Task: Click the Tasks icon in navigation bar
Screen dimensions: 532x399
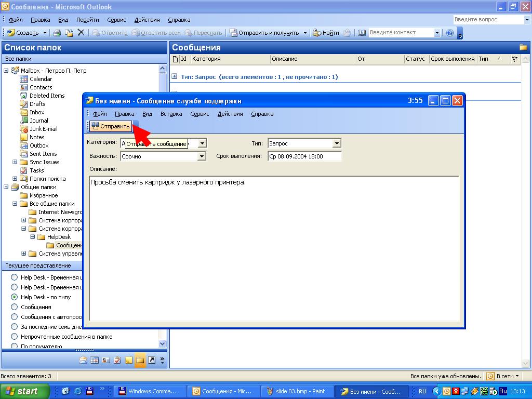Action: tap(117, 360)
